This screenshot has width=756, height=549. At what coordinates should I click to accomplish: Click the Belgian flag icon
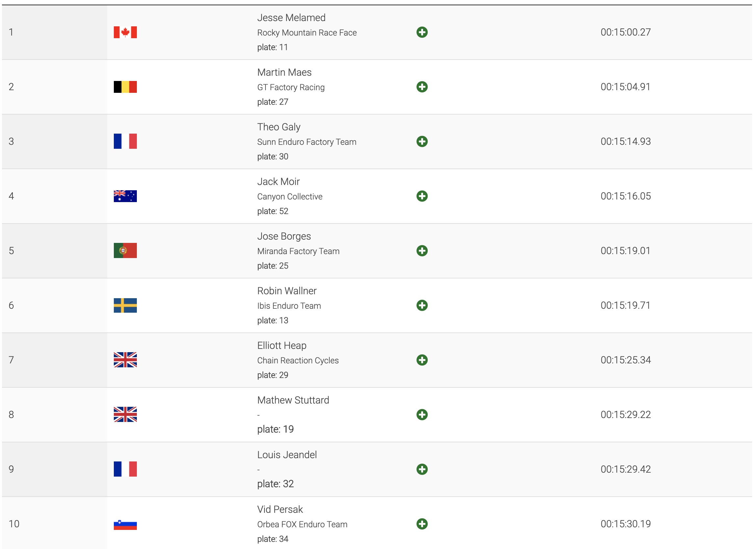pos(125,87)
